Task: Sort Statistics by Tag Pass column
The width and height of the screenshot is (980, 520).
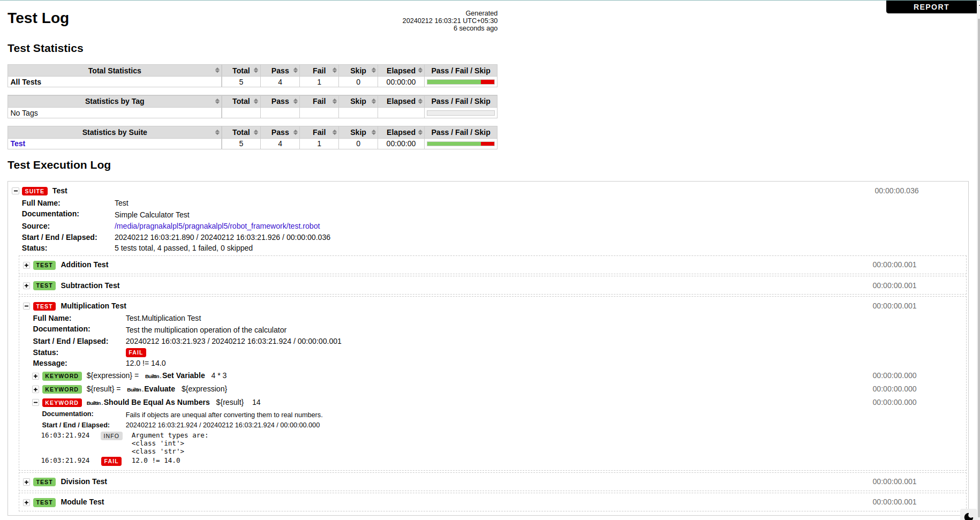Action: pos(280,101)
